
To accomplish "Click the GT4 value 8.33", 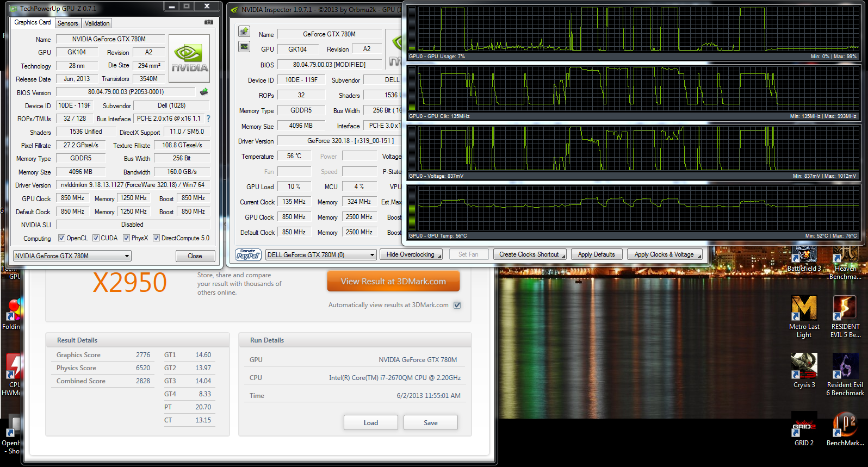I will [x=205, y=394].
